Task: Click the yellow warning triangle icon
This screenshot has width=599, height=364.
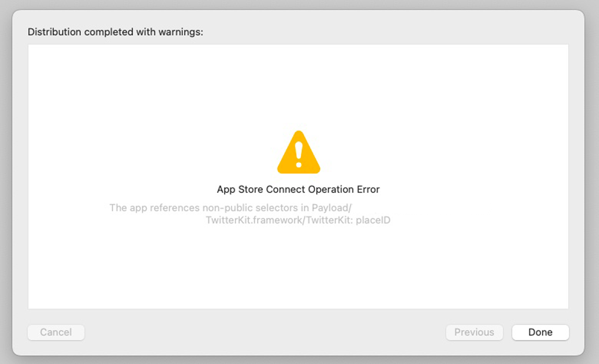Action: [299, 153]
